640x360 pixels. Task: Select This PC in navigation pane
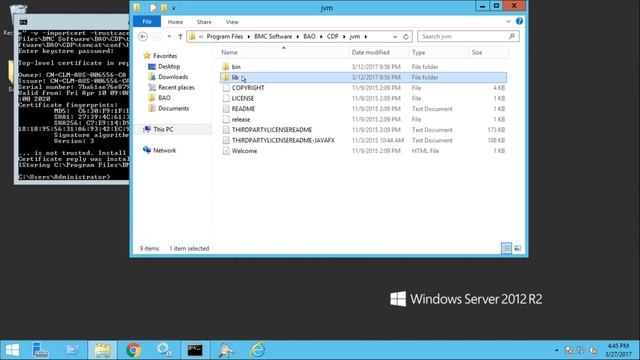[x=163, y=129]
